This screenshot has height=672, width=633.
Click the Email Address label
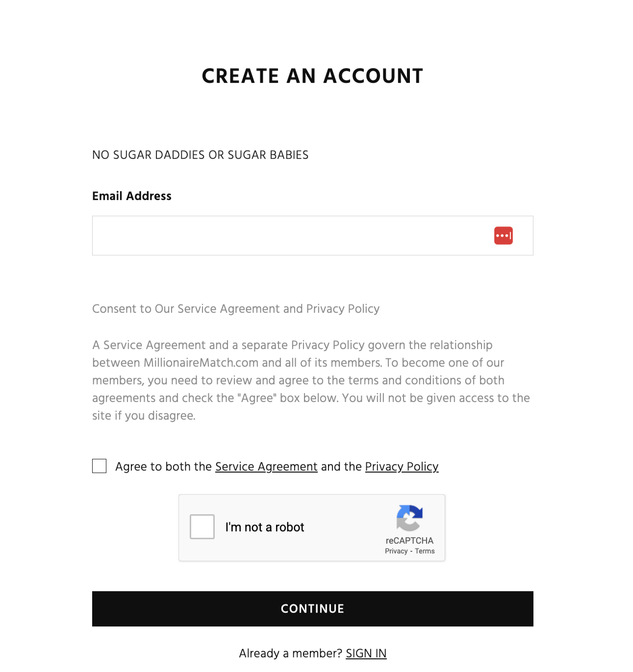[131, 196]
